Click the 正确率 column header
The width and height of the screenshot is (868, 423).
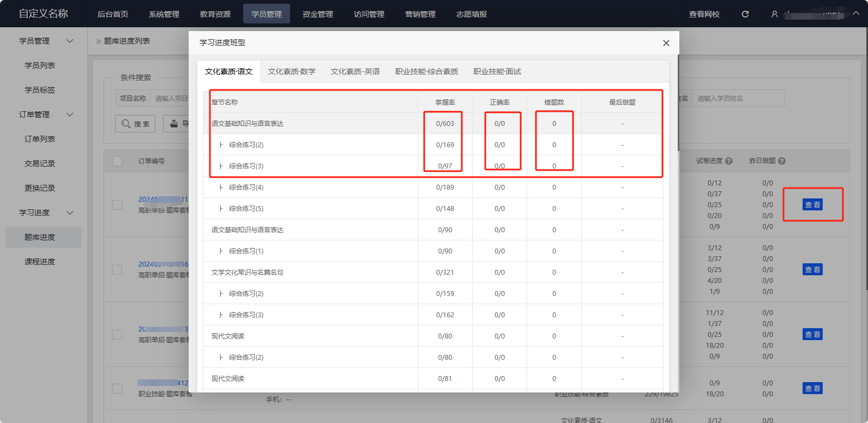pyautogui.click(x=499, y=102)
